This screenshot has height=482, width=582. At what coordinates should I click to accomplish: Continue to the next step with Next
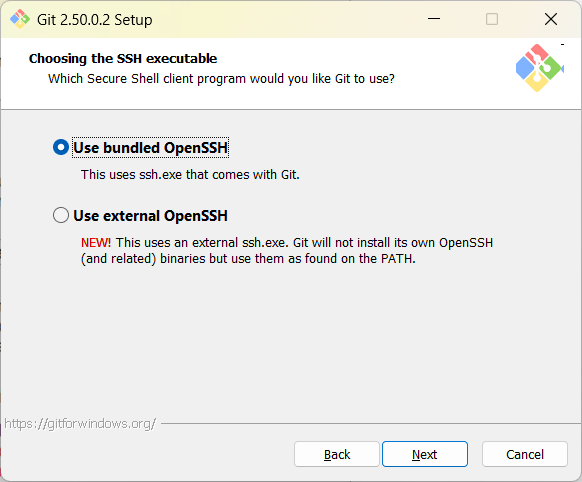pyautogui.click(x=425, y=454)
